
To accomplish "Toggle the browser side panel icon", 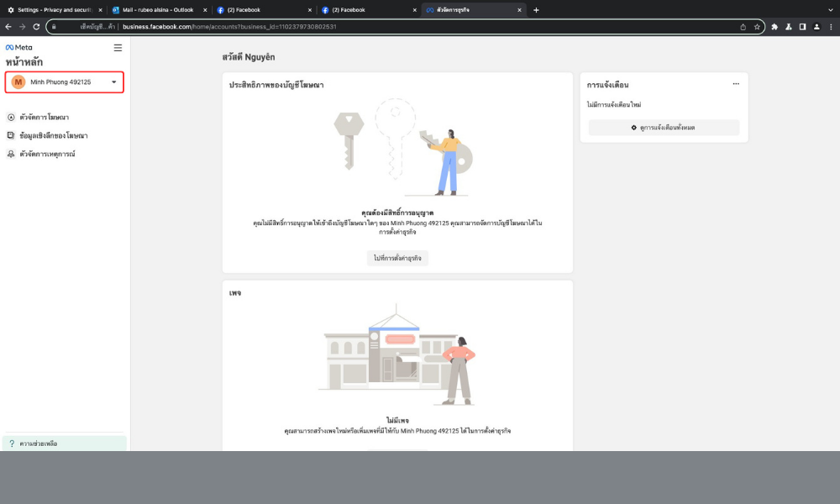I will (x=802, y=27).
